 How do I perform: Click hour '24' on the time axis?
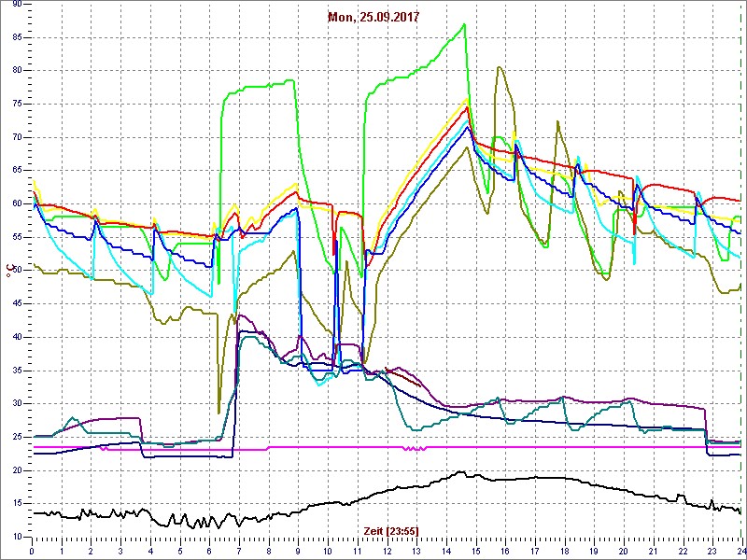pyautogui.click(x=740, y=551)
